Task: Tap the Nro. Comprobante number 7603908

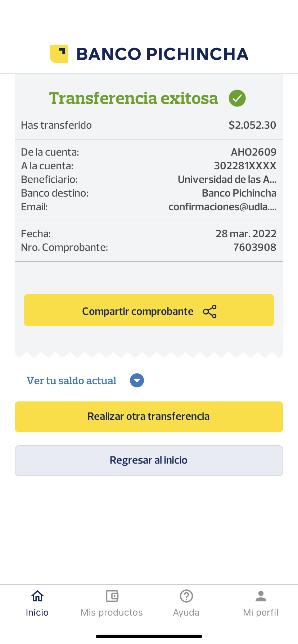Action: pos(255,247)
